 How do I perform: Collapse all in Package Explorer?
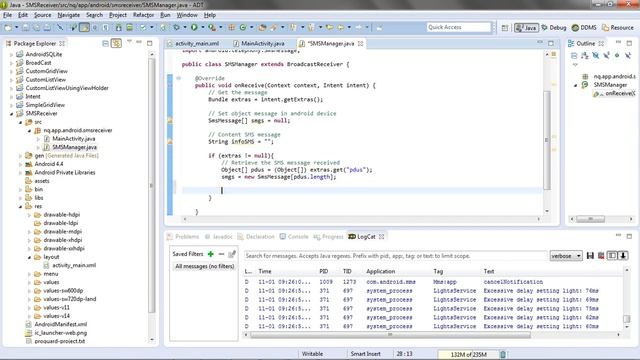click(105, 43)
